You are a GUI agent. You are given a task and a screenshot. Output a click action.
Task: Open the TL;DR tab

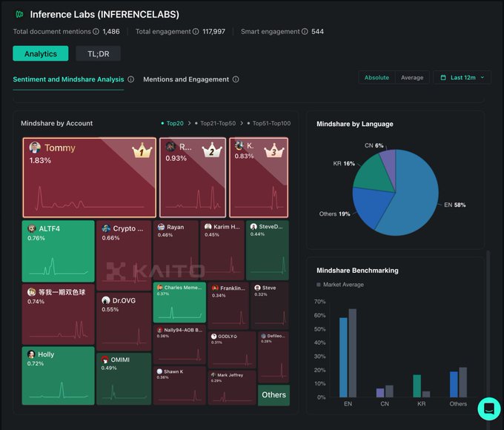click(98, 53)
